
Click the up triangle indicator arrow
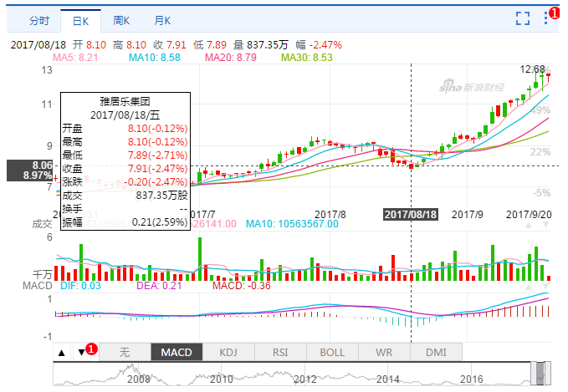pos(62,353)
